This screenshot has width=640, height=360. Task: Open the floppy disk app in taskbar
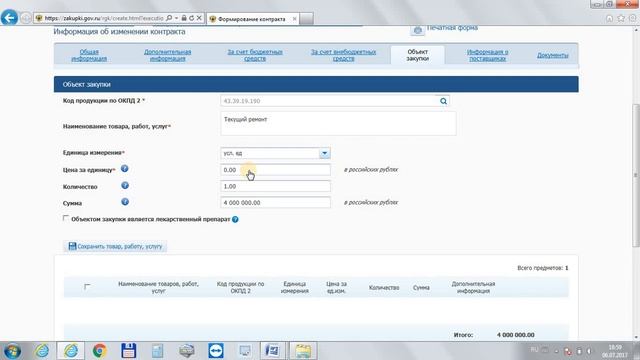tap(129, 351)
